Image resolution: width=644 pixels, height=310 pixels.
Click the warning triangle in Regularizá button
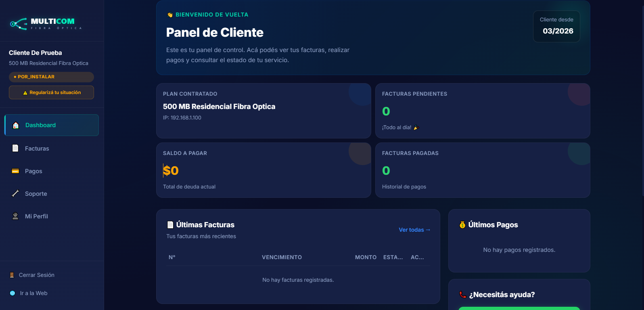(25, 93)
